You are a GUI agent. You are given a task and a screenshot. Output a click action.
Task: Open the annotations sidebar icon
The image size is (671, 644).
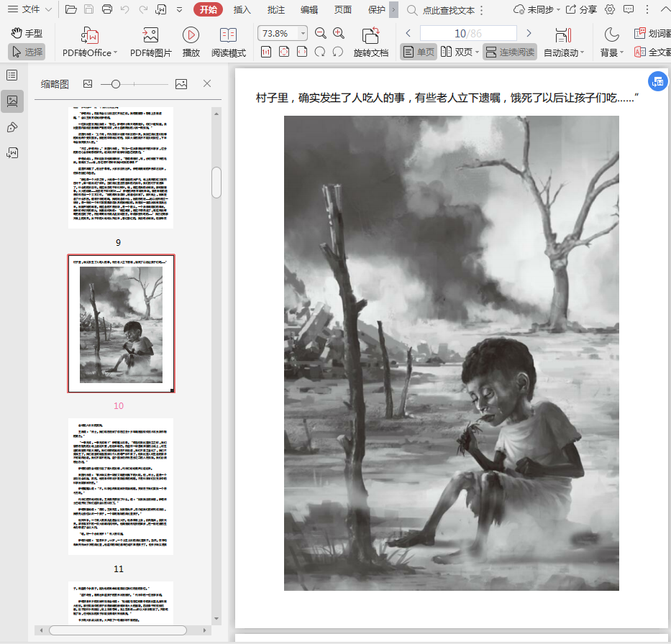(12, 127)
